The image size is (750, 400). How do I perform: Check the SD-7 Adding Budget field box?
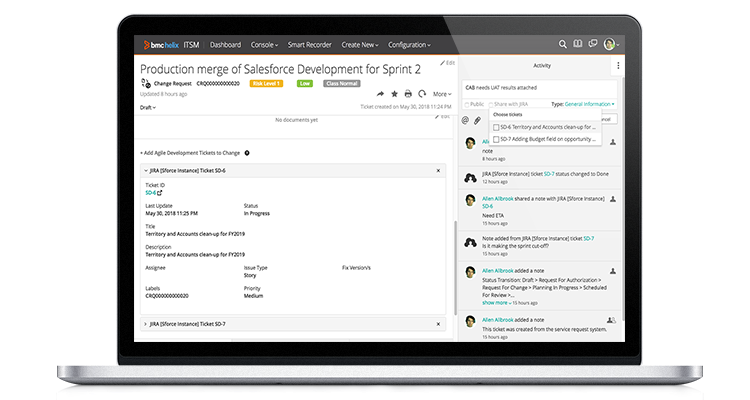point(497,138)
